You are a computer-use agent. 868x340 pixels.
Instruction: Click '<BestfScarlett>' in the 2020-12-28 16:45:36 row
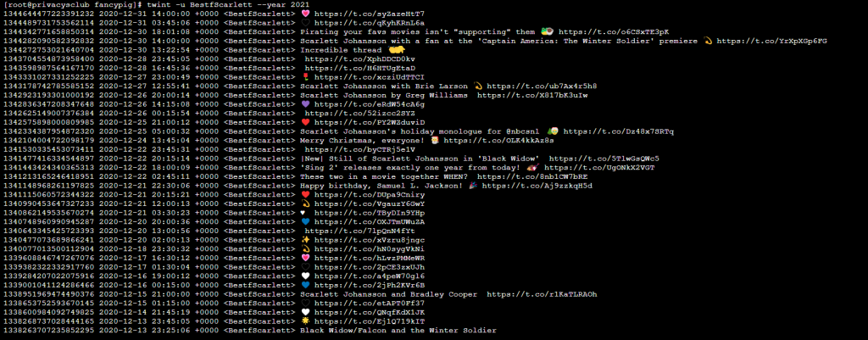coord(259,68)
